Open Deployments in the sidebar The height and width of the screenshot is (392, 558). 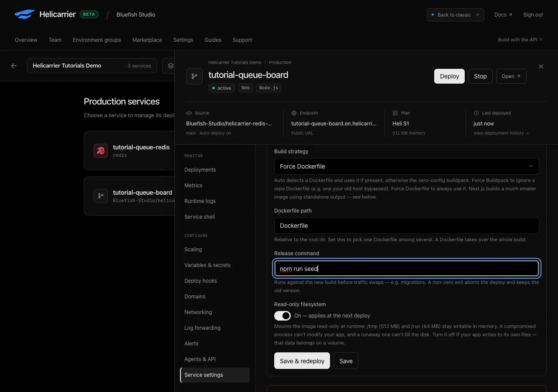(x=215, y=170)
